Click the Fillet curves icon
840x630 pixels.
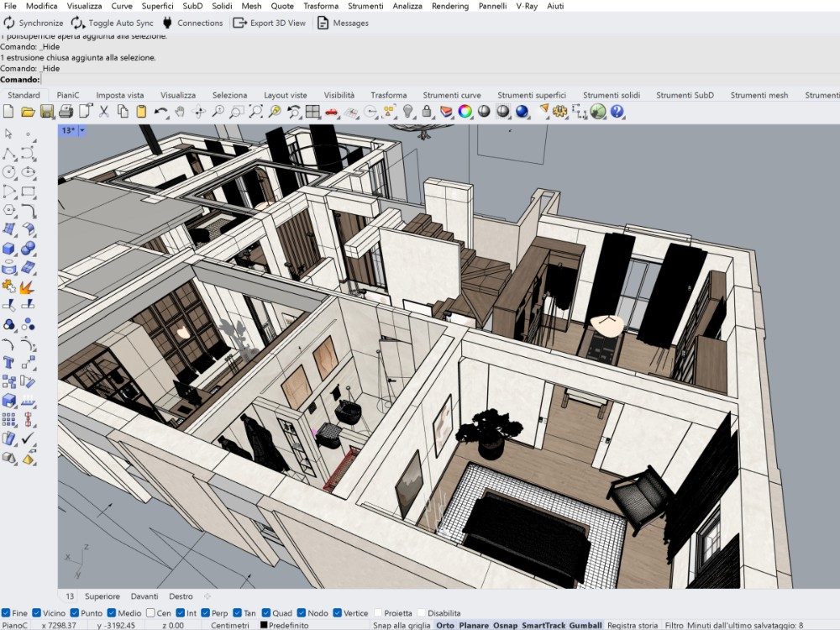(x=28, y=210)
